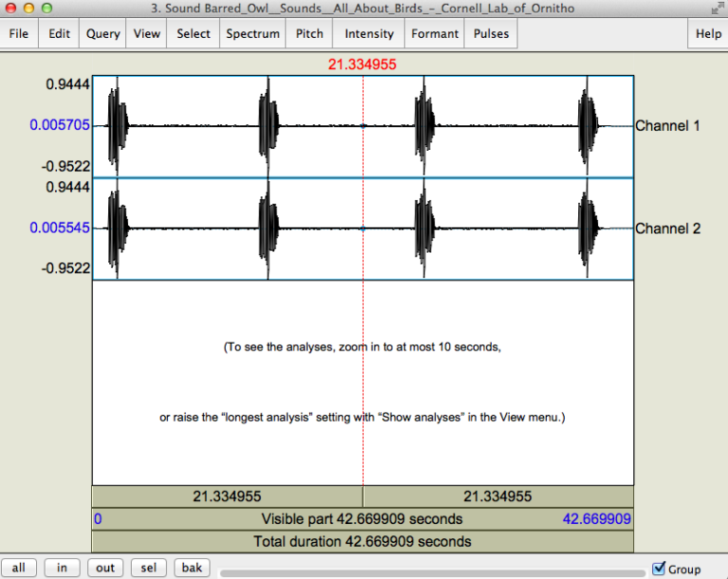
Task: Toggle the Group checkbox
Action: point(660,569)
